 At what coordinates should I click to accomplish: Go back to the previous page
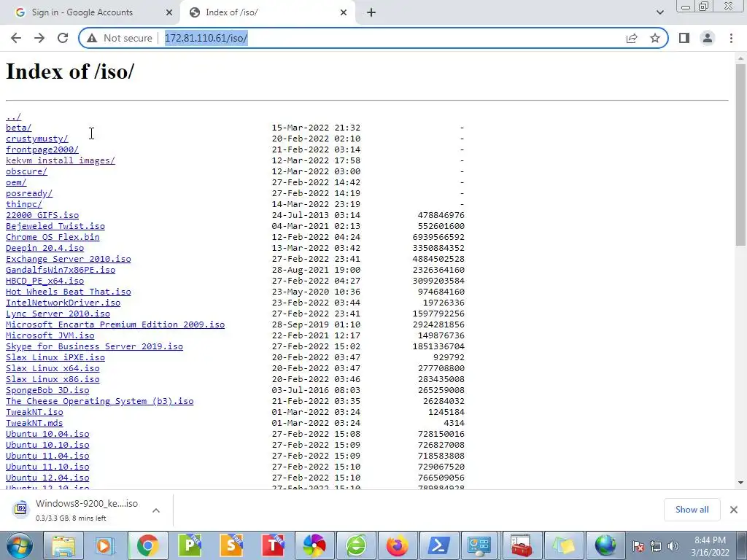tap(16, 38)
